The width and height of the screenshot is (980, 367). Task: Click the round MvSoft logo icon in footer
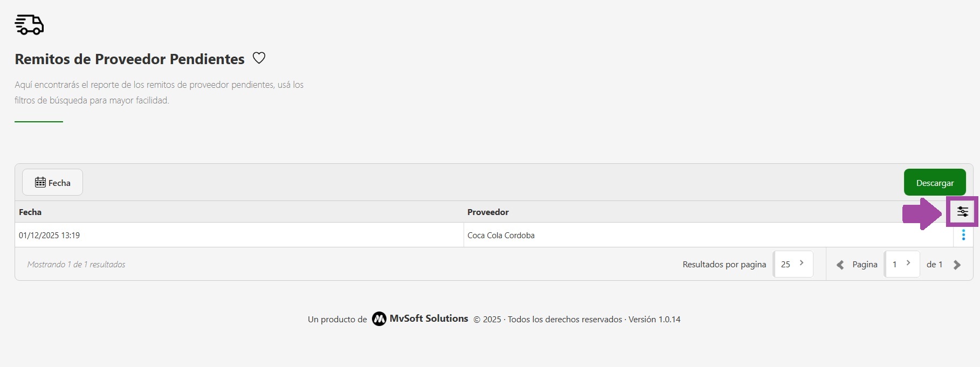[x=379, y=319]
